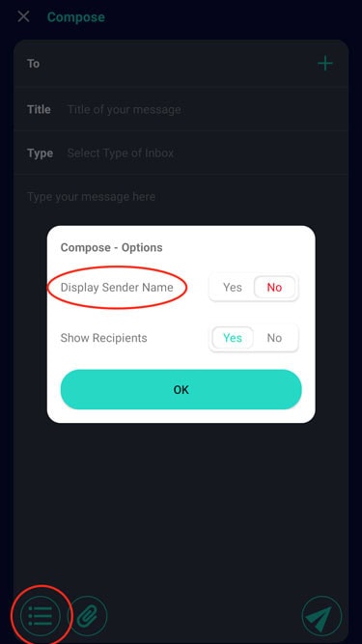Viewport: 362px width, 644px height.
Task: Set Show Recipients to Yes
Action: [233, 338]
